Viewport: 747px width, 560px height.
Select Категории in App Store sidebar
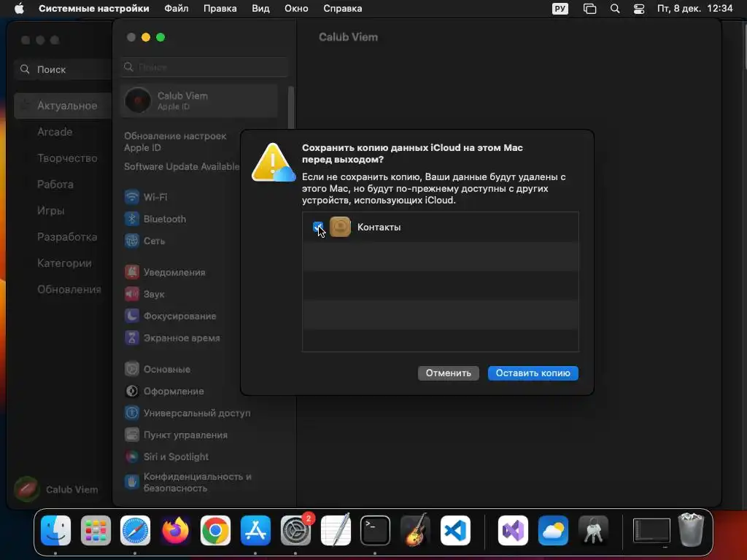click(64, 262)
